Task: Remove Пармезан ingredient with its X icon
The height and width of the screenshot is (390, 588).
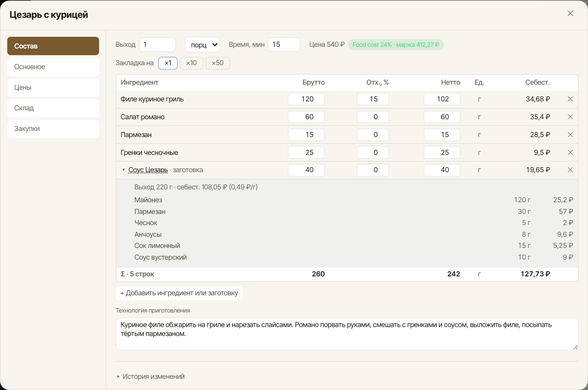Action: [570, 135]
